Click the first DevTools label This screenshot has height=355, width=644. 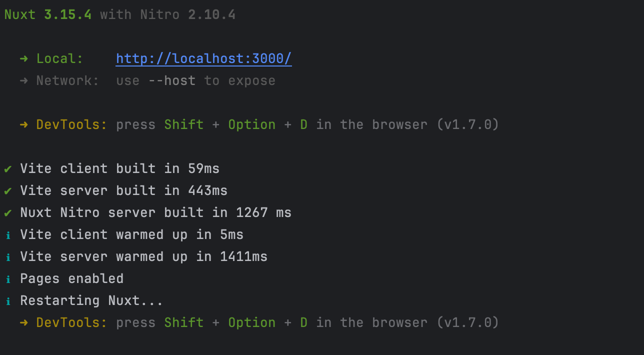[x=71, y=125]
